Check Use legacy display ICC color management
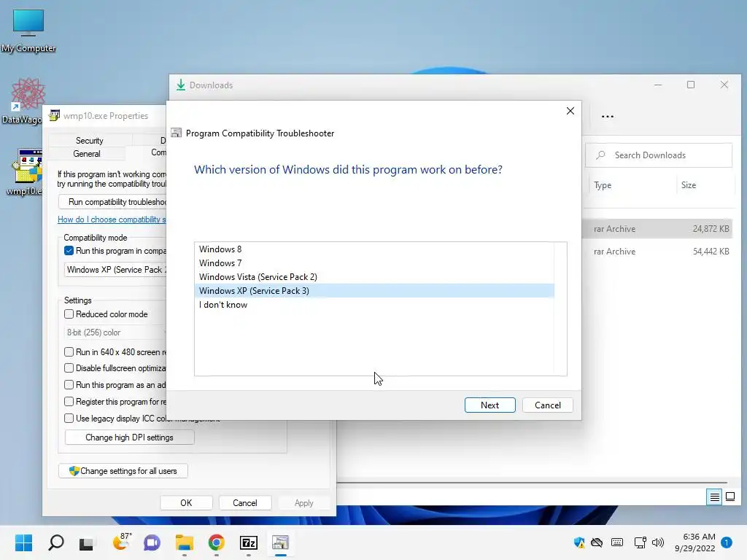 69,418
